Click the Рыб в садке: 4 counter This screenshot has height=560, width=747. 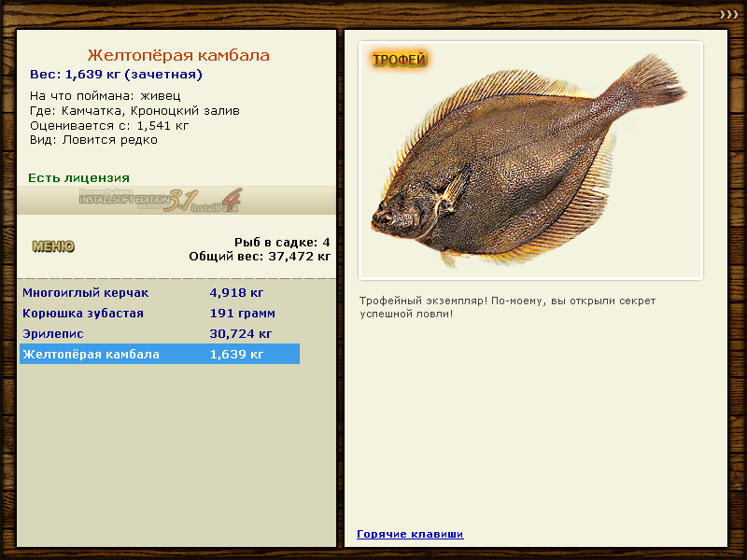pyautogui.click(x=282, y=243)
